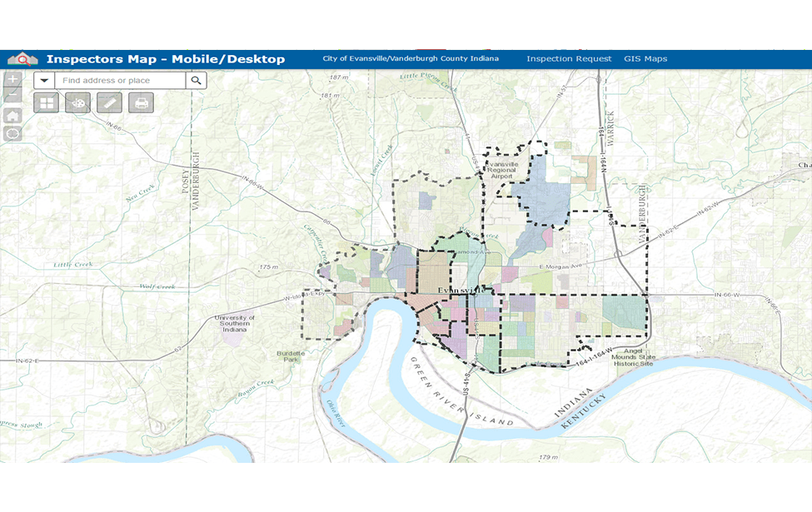Activate the my-location crosshair icon
This screenshot has height=512, width=812.
[x=12, y=132]
